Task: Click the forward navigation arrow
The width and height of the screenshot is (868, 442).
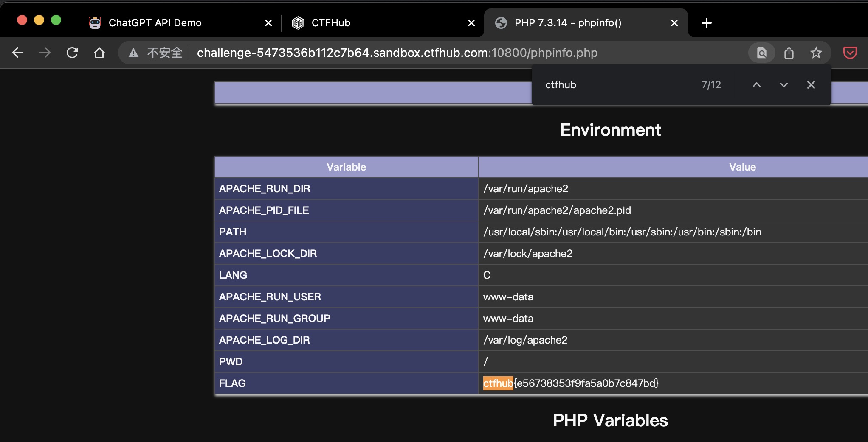Action: 45,53
